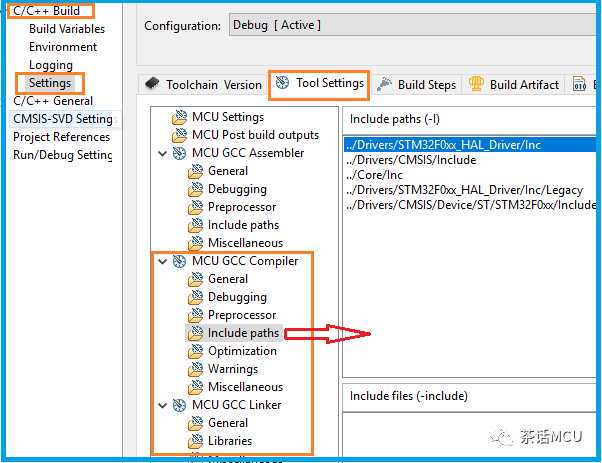
Task: Collapse the MCU GCC Linker node
Action: [163, 405]
